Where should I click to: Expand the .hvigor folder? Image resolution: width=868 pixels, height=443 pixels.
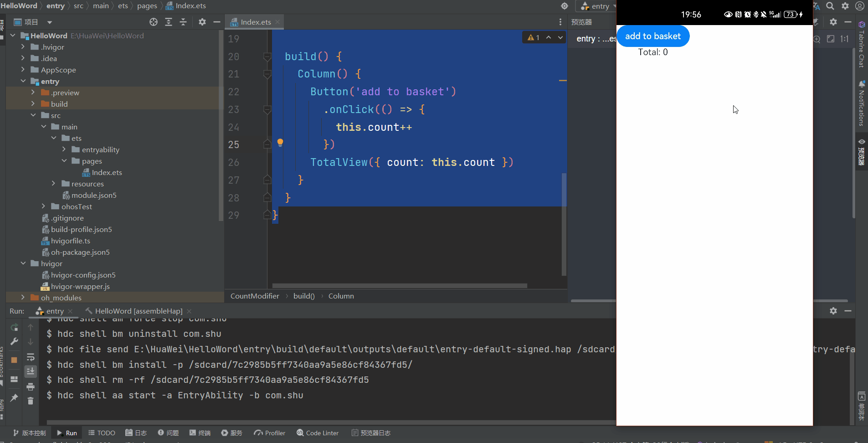(x=23, y=46)
